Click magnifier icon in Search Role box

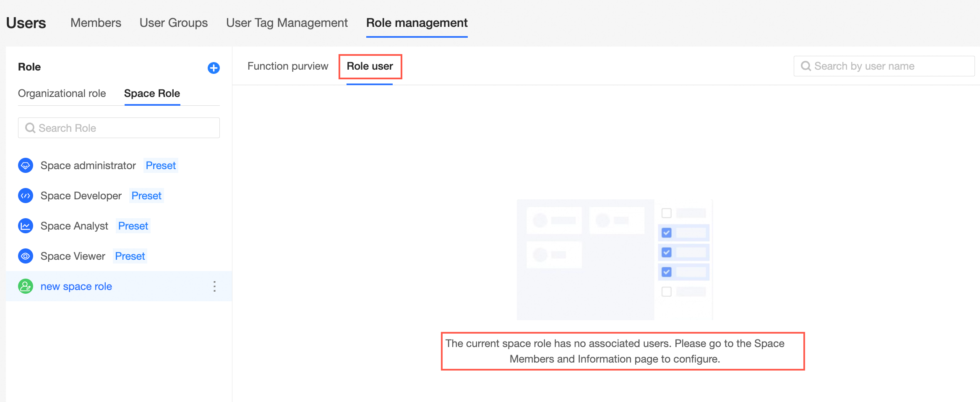30,128
